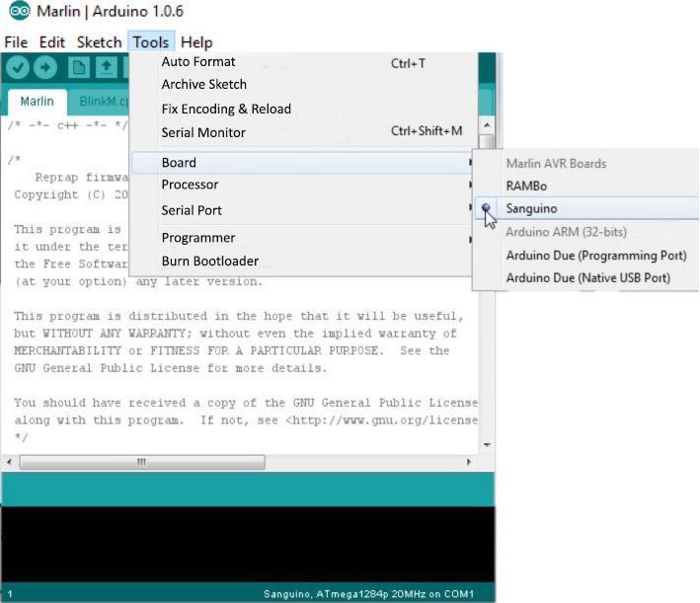Click the New sketch toolbar icon
Screen dimensions: 700x603
[x=79, y=67]
